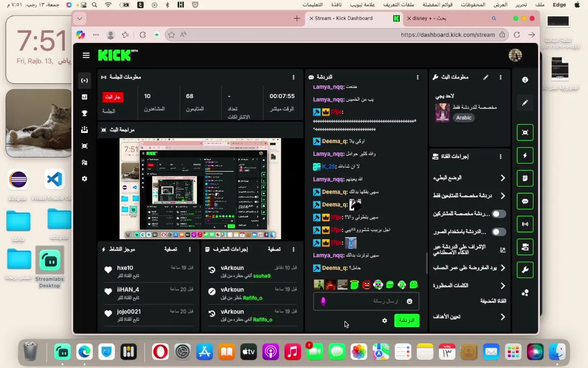Click the ssuha9 username in moderator actions
Viewport: 588px width, 368px height.
(262, 275)
